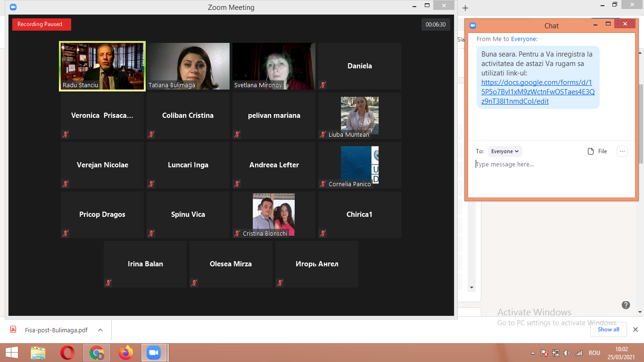Click muted mic icon on Irina Balan tile
This screenshot has height=362, width=644.
(x=108, y=283)
